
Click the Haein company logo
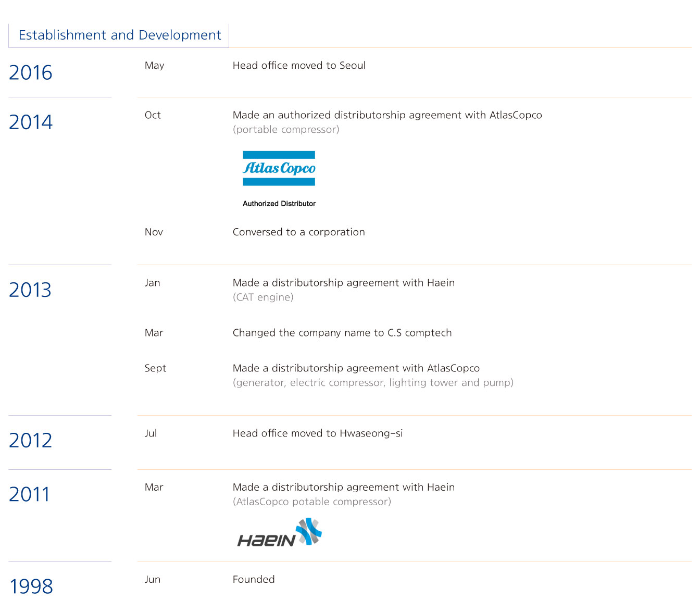tap(280, 532)
